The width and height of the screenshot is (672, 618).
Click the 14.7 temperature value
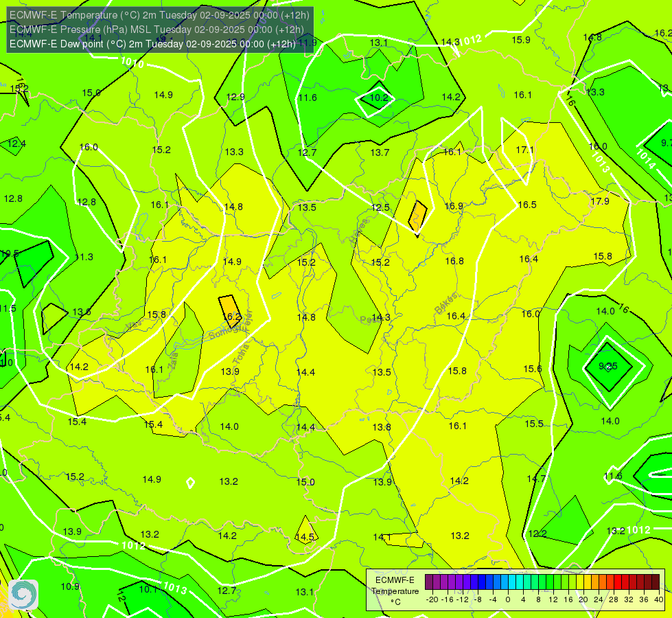pyautogui.click(x=536, y=479)
